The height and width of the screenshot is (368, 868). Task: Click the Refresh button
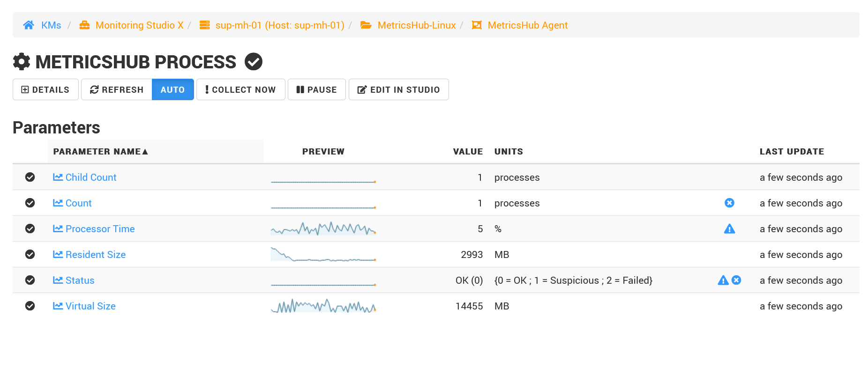point(117,89)
